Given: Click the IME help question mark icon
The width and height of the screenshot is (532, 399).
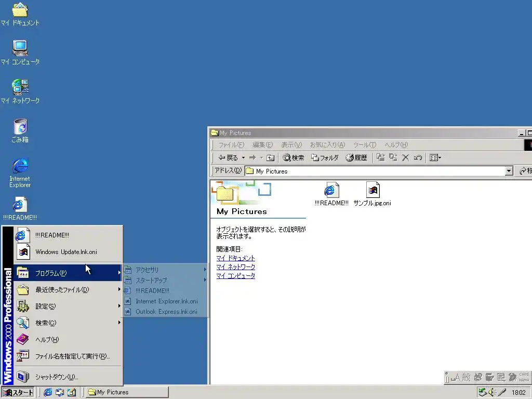Looking at the screenshot, I should 513,377.
